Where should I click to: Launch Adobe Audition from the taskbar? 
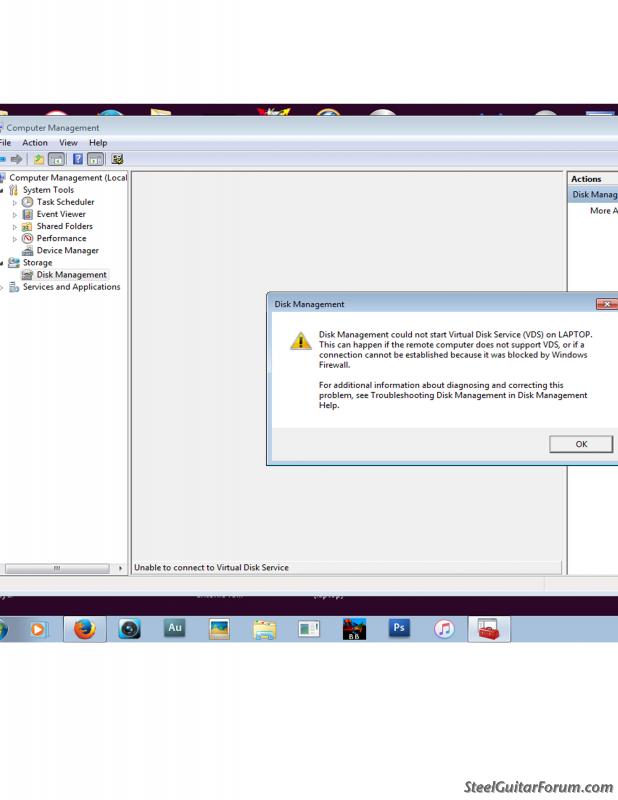point(174,629)
